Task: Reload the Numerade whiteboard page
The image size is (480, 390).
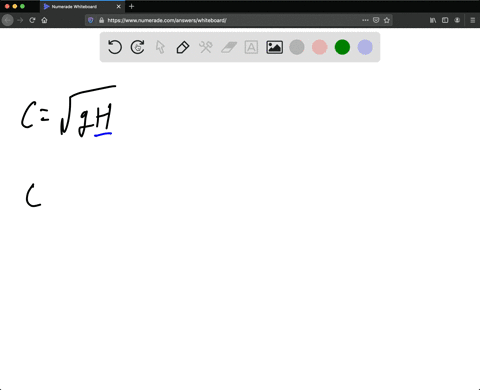Action: pyautogui.click(x=32, y=20)
